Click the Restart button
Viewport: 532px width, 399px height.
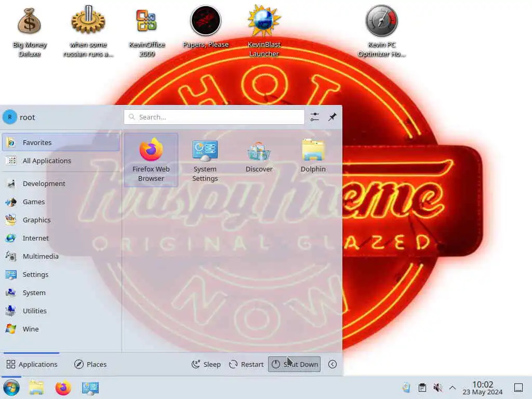tap(246, 364)
